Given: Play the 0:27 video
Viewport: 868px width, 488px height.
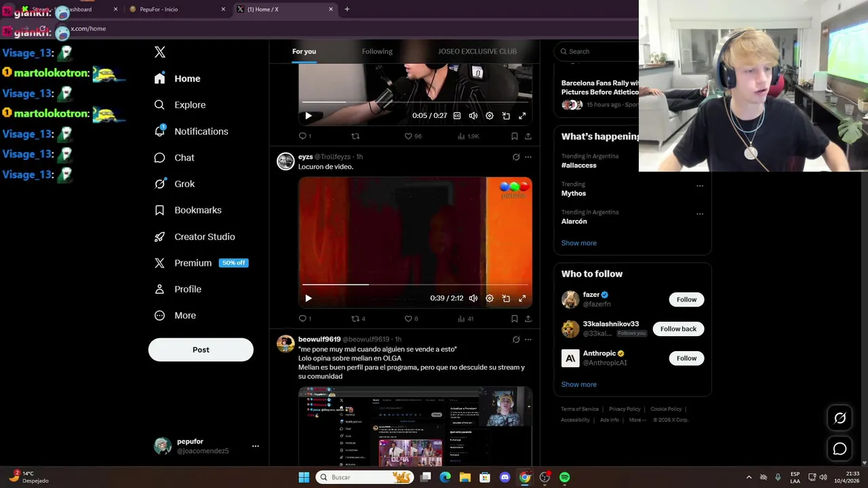Looking at the screenshot, I should (x=309, y=116).
